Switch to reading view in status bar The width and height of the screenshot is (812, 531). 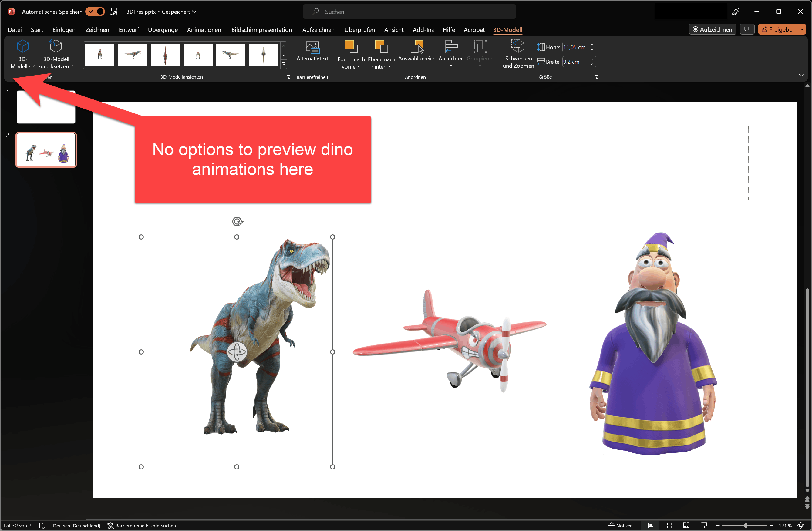click(686, 526)
